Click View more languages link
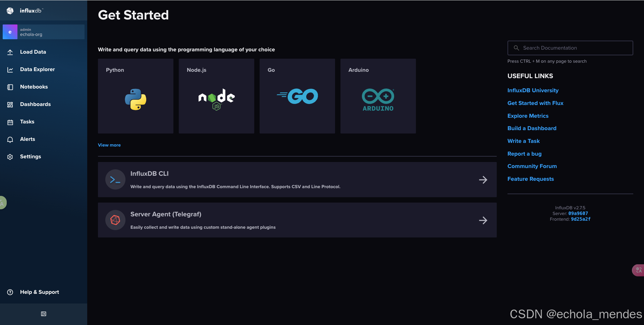This screenshot has width=644, height=325. 109,145
